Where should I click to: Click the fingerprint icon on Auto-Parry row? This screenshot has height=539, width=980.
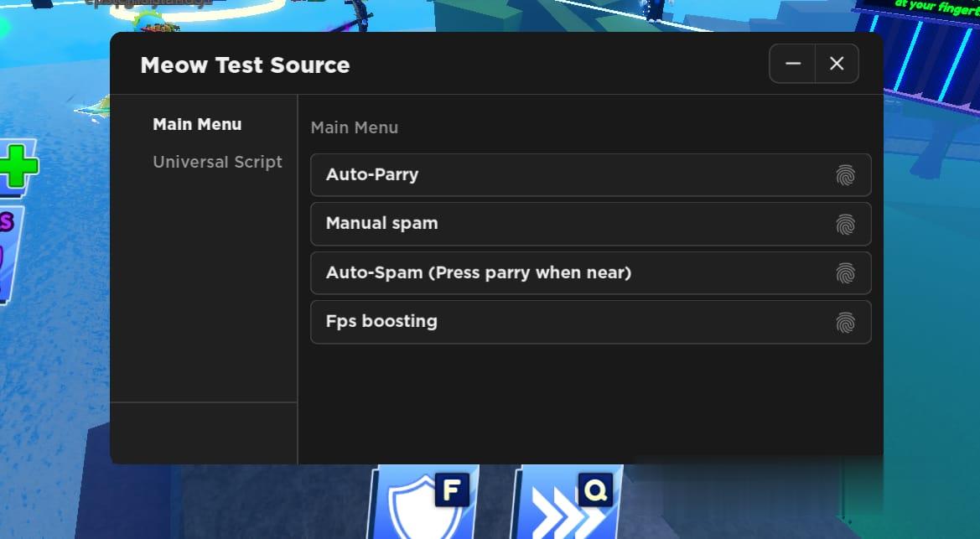pyautogui.click(x=845, y=175)
